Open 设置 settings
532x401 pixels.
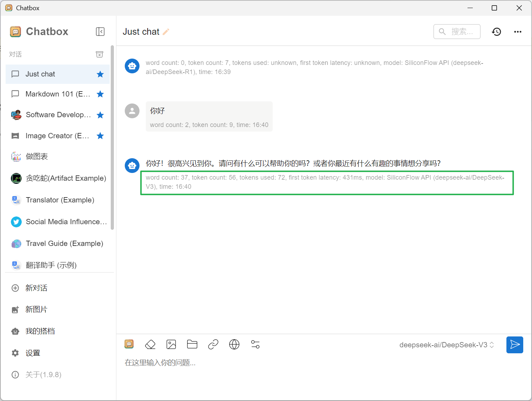[57, 353]
